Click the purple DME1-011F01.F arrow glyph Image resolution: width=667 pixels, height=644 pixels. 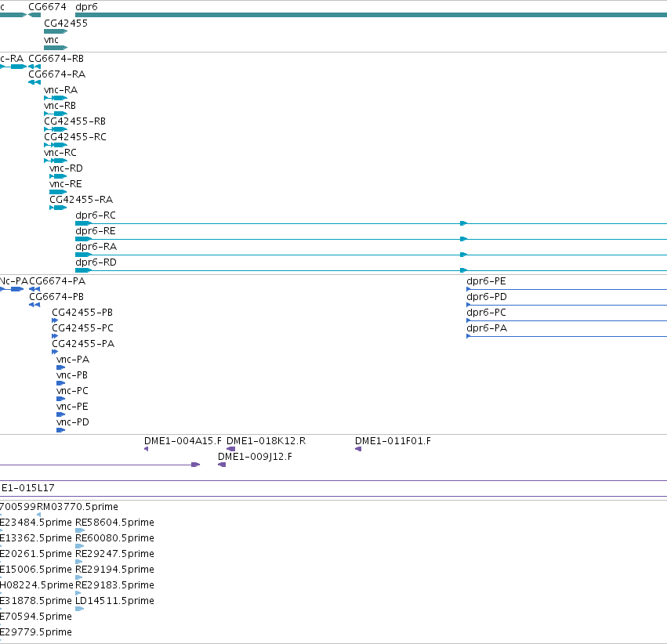pyautogui.click(x=358, y=450)
